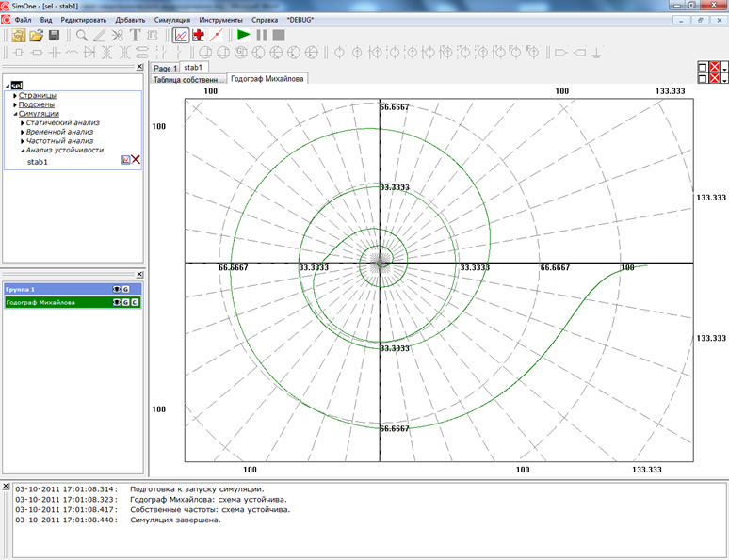Viewport: 729px width, 560px height.
Task: Open the Файл menu
Action: click(x=23, y=20)
